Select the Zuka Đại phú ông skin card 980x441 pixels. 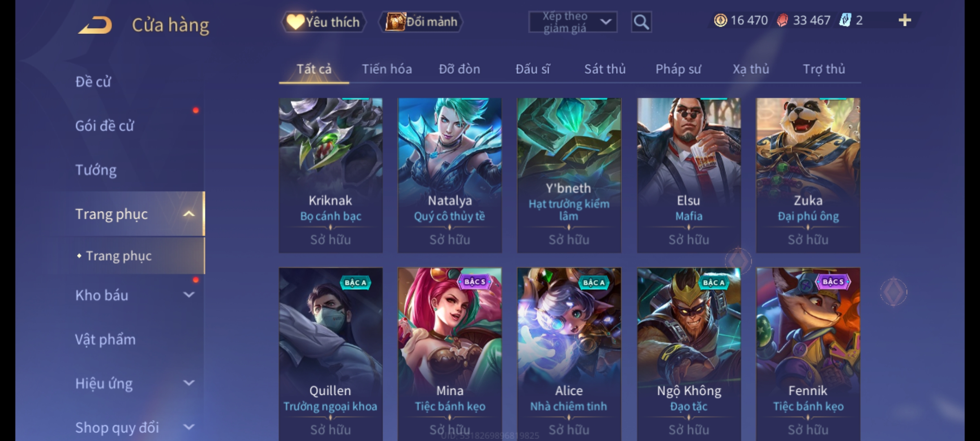808,175
